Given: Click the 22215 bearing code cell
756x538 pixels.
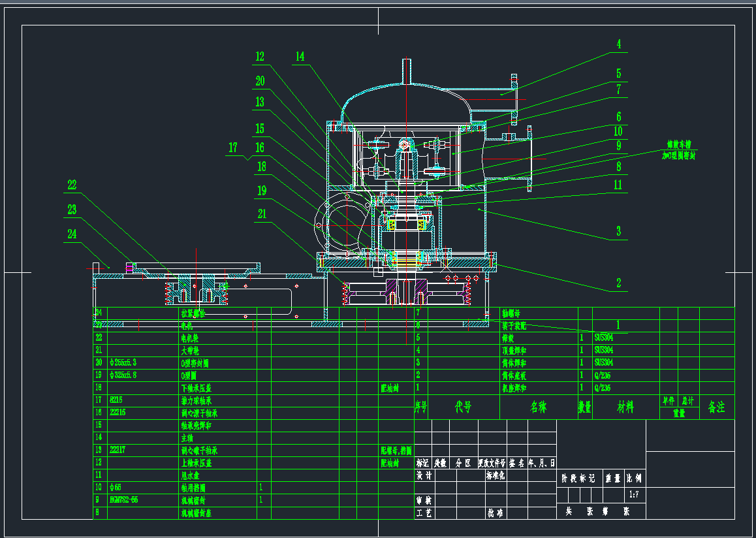Looking at the screenshot, I should [118, 413].
